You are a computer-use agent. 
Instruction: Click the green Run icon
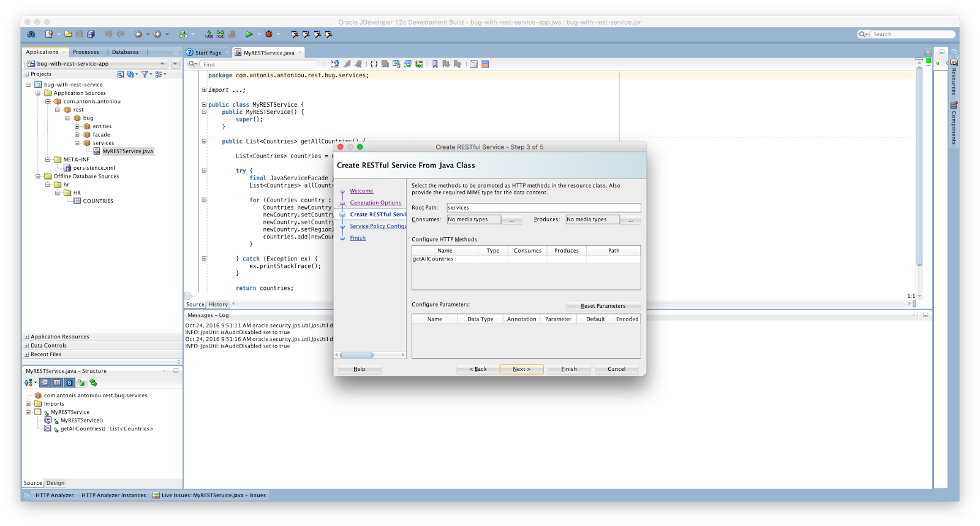(x=249, y=34)
